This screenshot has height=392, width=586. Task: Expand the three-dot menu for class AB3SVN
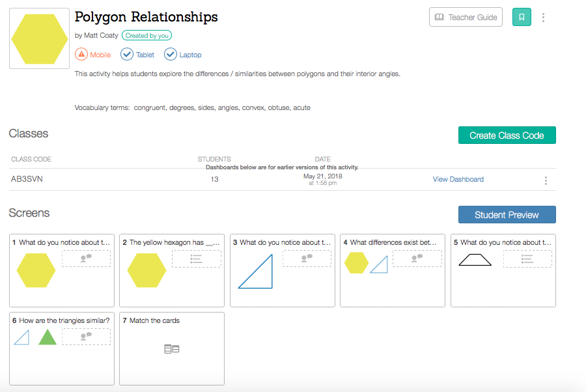546,180
